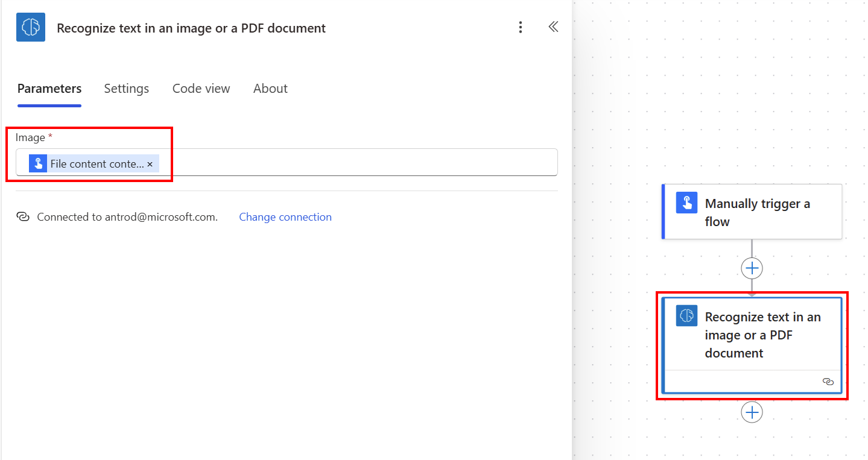Screen dimensions: 868x460
Task: Select the Parameters tab
Action: (x=49, y=88)
